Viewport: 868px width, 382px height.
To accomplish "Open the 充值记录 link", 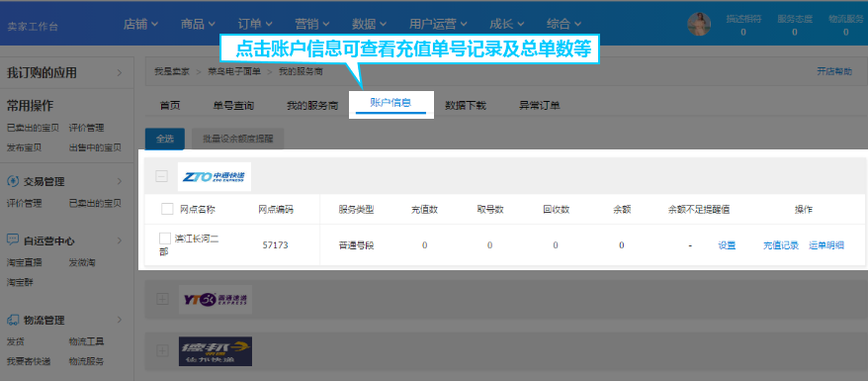I will [x=781, y=245].
